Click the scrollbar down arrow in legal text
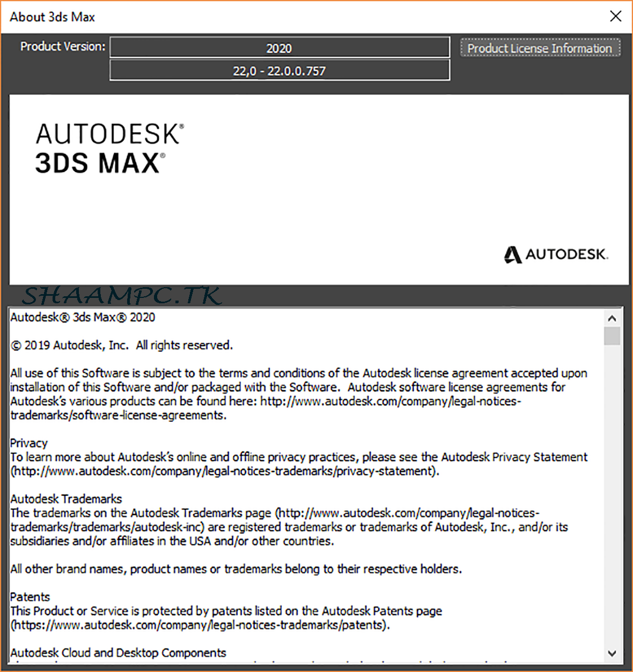 click(612, 653)
